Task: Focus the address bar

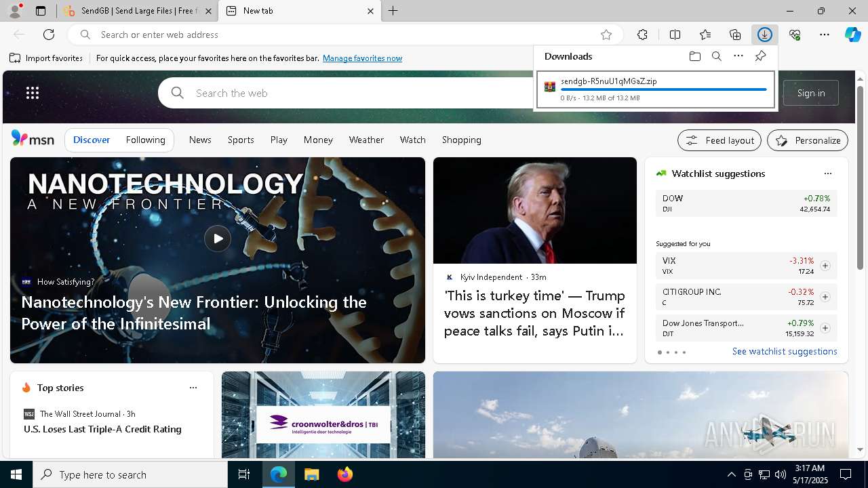Action: pos(346,35)
